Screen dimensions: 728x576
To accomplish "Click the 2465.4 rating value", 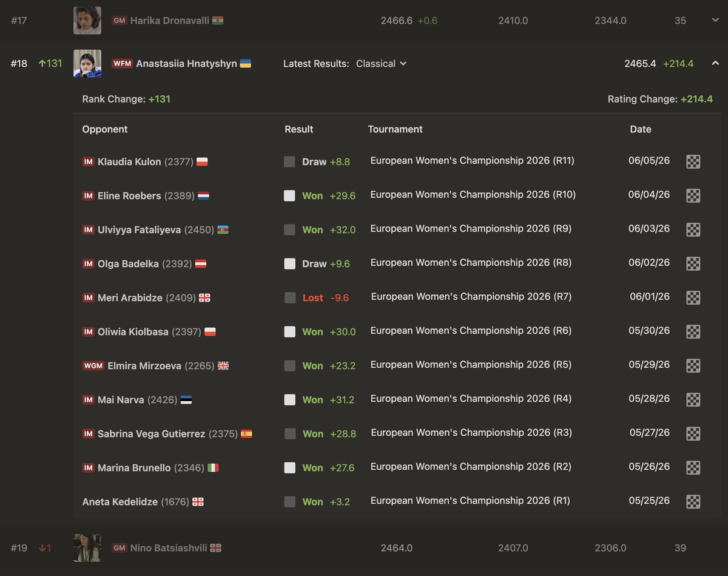I will pyautogui.click(x=640, y=64).
